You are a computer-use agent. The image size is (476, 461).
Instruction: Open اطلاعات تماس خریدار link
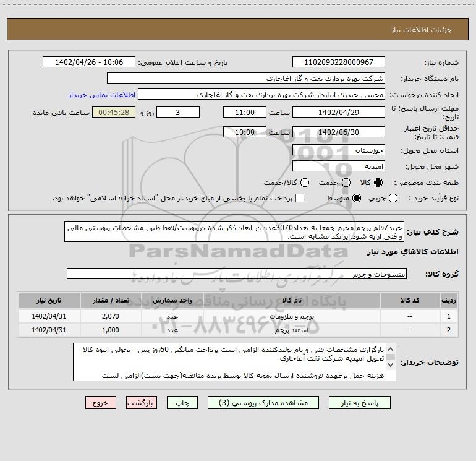pos(102,95)
